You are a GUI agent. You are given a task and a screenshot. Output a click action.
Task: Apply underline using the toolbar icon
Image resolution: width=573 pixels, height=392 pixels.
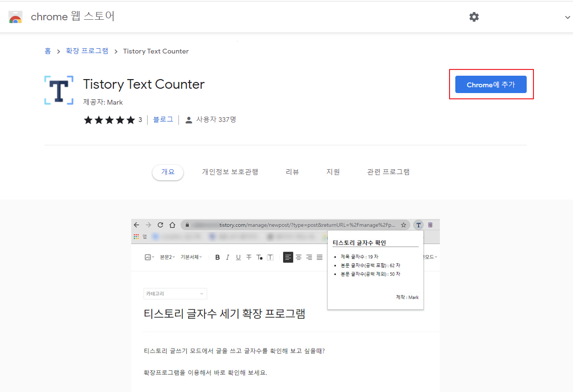point(238,257)
